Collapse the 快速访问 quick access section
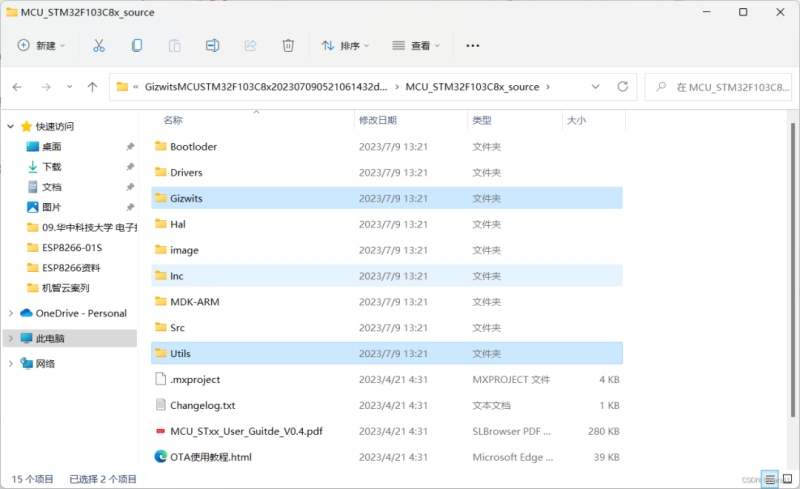Image resolution: width=800 pixels, height=489 pixels. point(11,126)
